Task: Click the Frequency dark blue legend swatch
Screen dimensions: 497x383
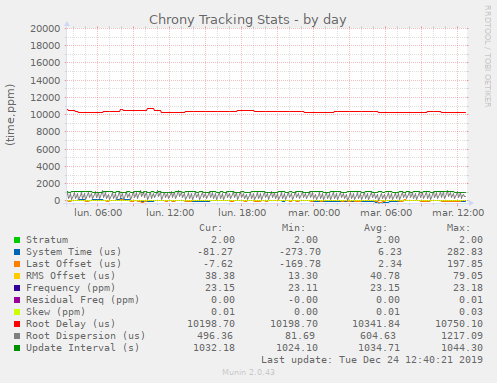Action: pyautogui.click(x=17, y=288)
